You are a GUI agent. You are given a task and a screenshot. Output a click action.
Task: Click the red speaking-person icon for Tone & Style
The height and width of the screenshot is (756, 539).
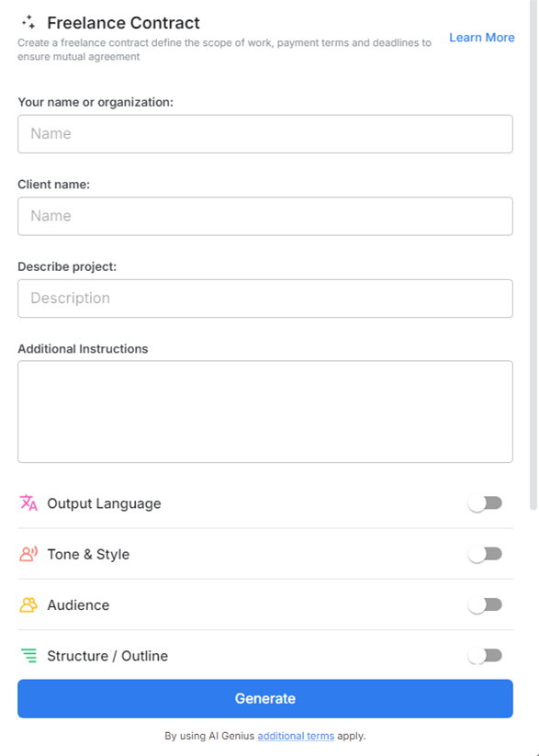point(27,554)
